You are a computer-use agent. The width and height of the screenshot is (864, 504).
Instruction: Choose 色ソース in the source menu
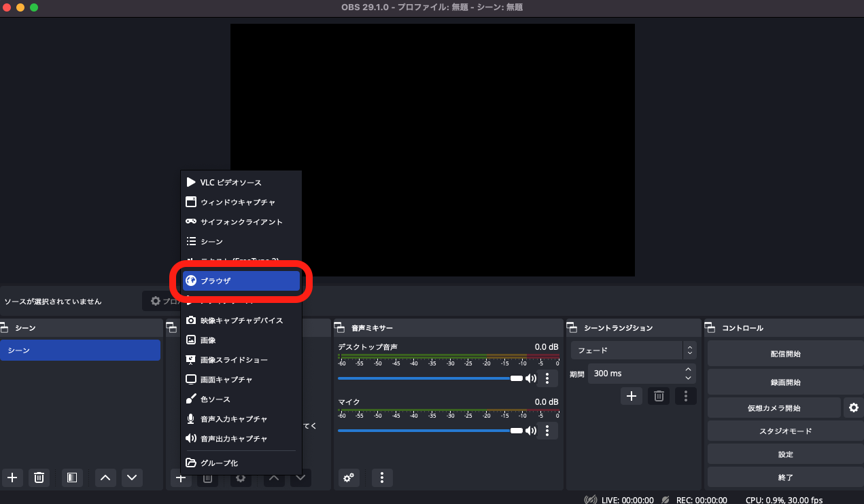241,399
